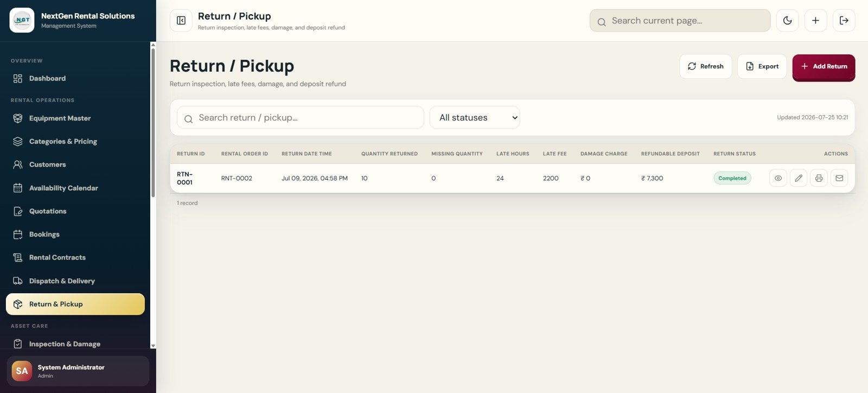Viewport: 868px width, 393px height.
Task: Open Equipment Master in sidebar
Action: pos(75,118)
